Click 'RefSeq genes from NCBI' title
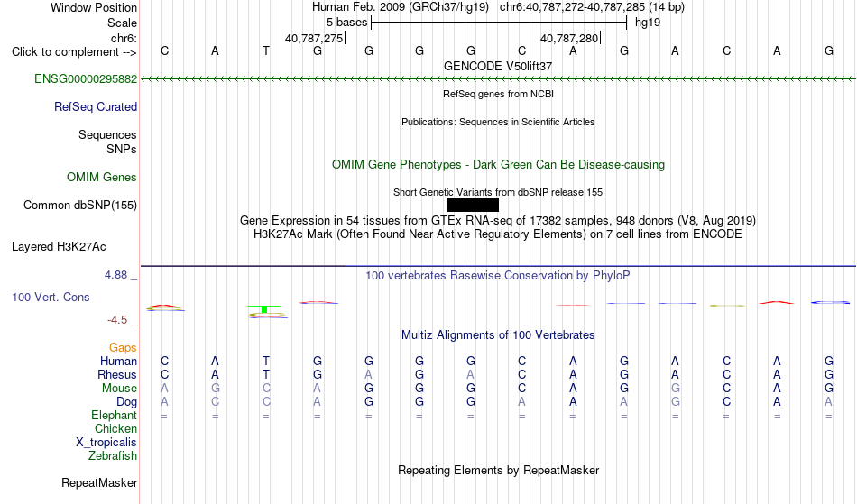This screenshot has height=504, width=857. pos(498,94)
